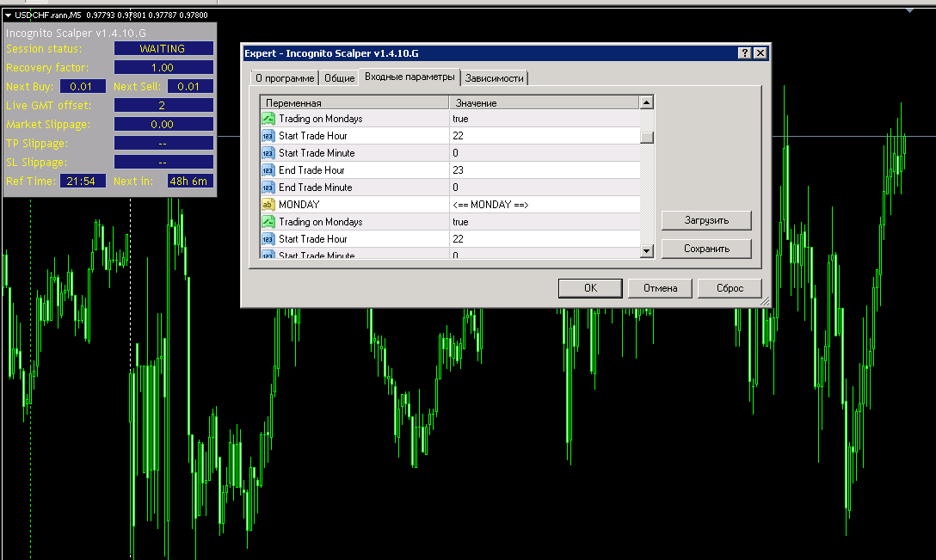Click the icon beside End Trade Minute
The image size is (936, 560).
(x=268, y=188)
